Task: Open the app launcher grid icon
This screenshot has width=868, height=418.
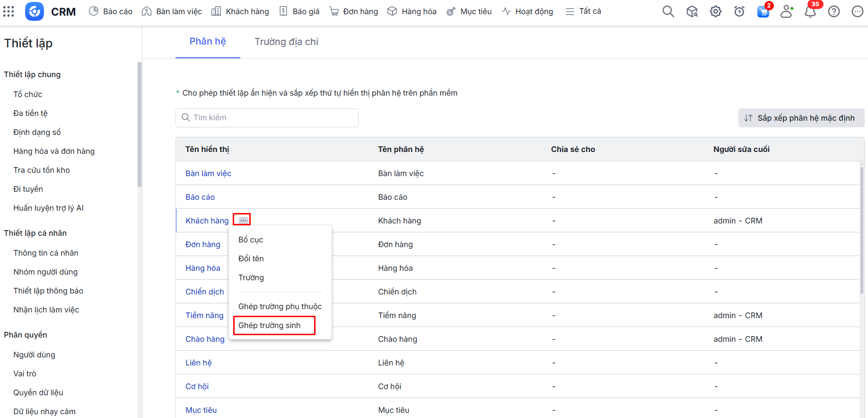Action: pos(9,11)
